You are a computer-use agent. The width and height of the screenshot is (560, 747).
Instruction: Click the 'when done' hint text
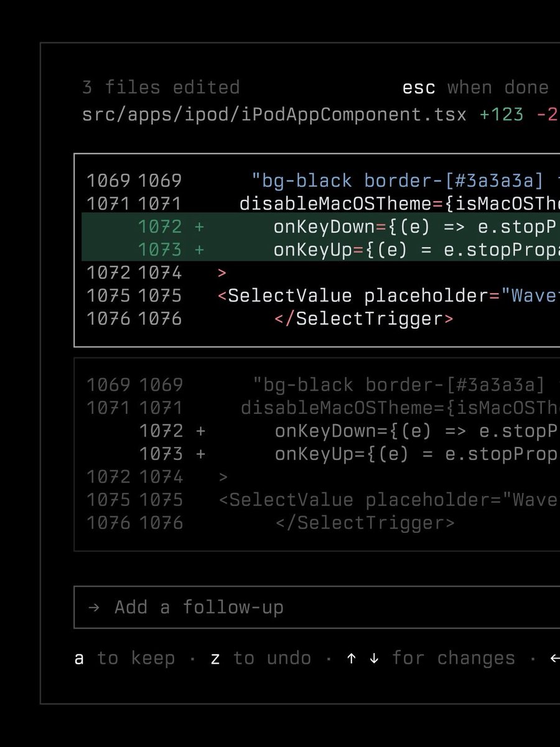pos(498,88)
